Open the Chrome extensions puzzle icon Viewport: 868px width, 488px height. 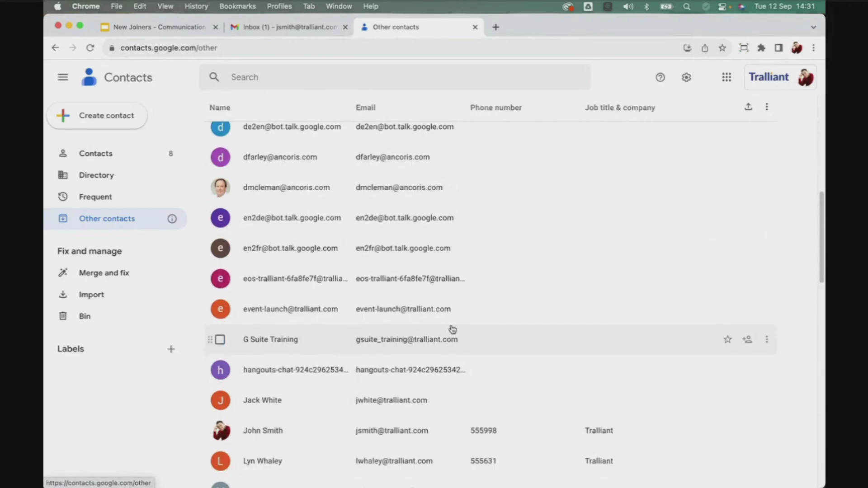[x=761, y=48]
